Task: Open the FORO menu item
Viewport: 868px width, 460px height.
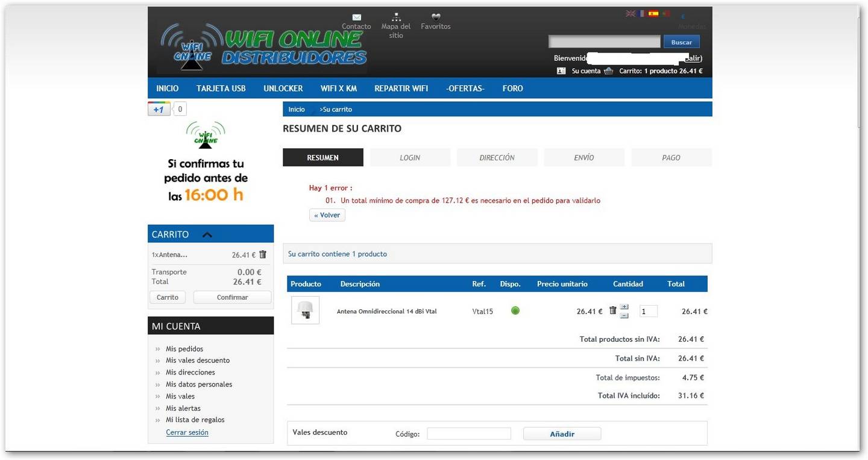Action: (x=513, y=88)
